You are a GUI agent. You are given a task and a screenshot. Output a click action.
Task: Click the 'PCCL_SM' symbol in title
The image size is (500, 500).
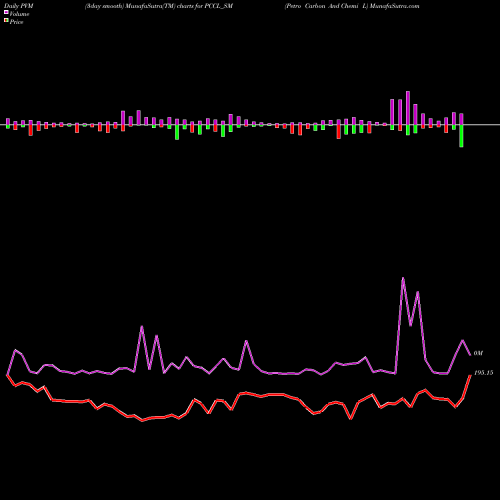tap(219, 6)
